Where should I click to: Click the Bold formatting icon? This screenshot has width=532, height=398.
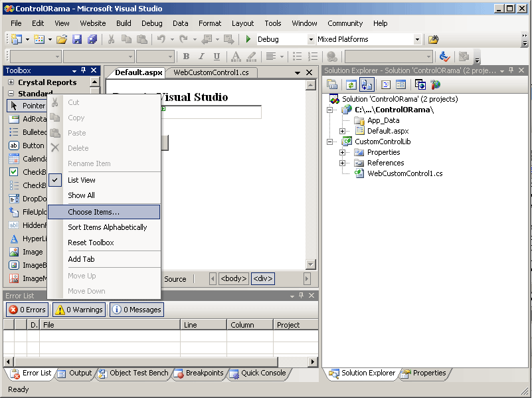pyautogui.click(x=187, y=56)
